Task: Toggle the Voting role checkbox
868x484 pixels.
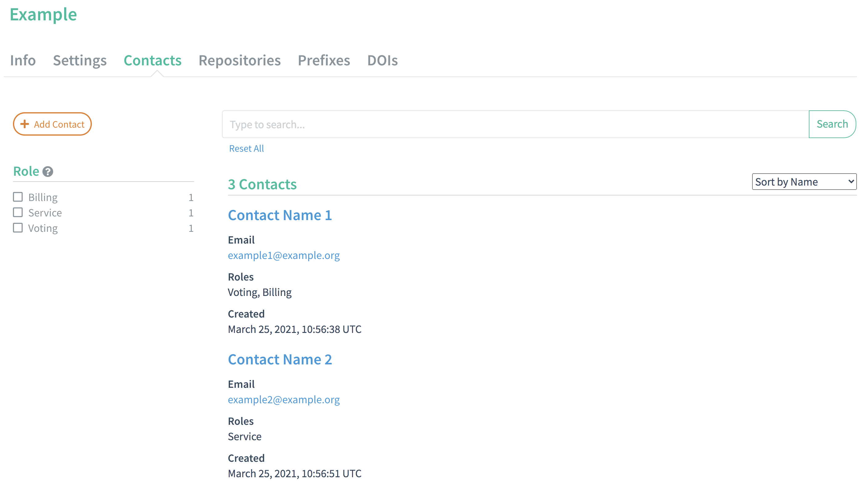Action: pos(18,228)
